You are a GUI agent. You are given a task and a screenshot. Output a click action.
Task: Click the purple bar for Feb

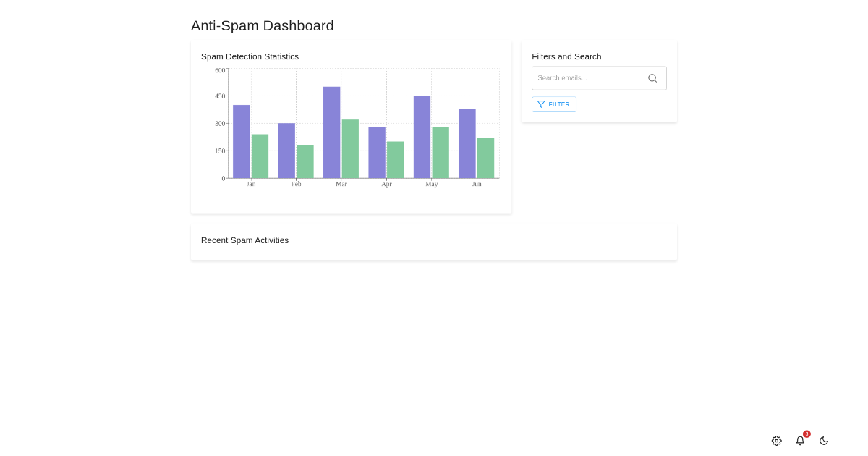(x=286, y=151)
